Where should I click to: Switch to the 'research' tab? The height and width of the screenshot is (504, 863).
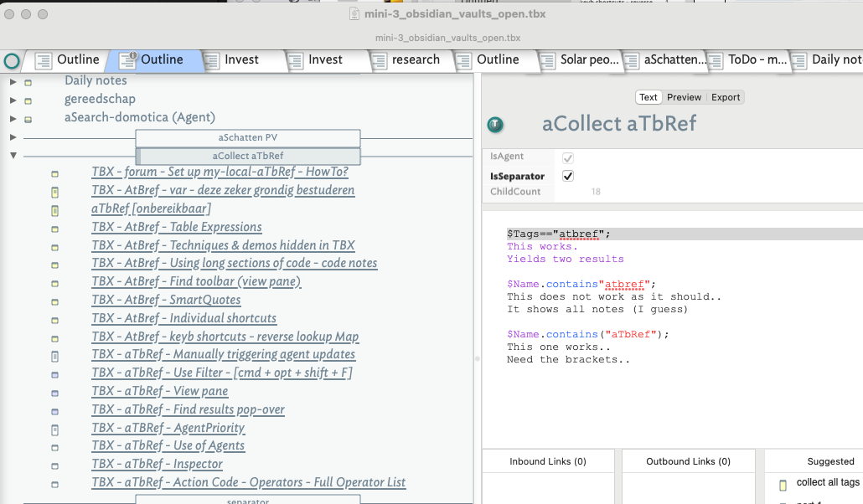(416, 59)
